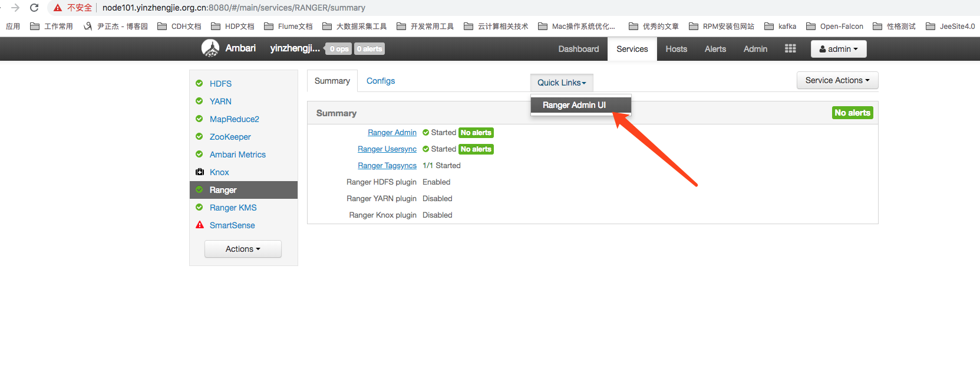Open the kafka bookmark folder
Image resolution: width=980 pixels, height=374 pixels.
[780, 26]
